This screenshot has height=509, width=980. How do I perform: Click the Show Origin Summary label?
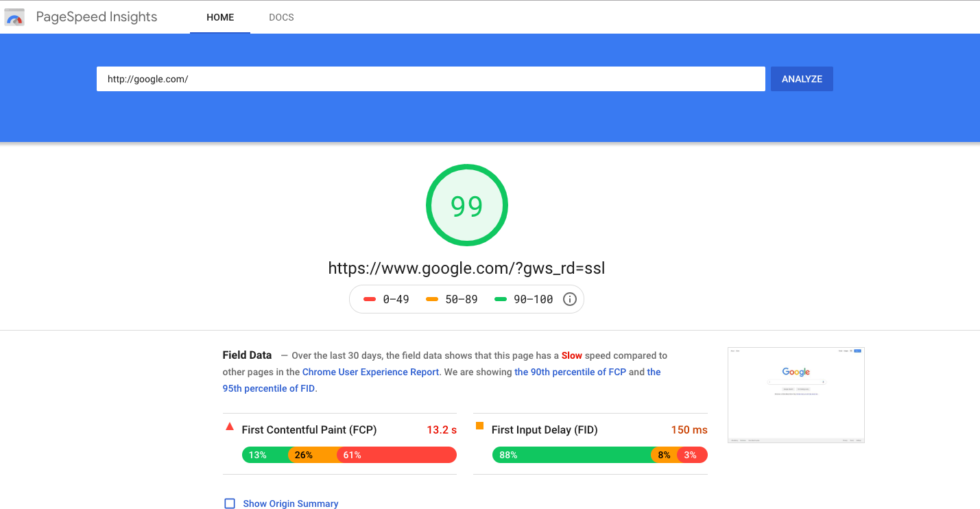[x=291, y=504]
